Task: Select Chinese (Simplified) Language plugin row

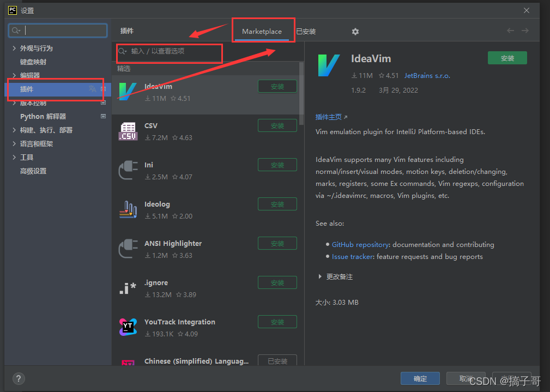Action: [x=205, y=359]
